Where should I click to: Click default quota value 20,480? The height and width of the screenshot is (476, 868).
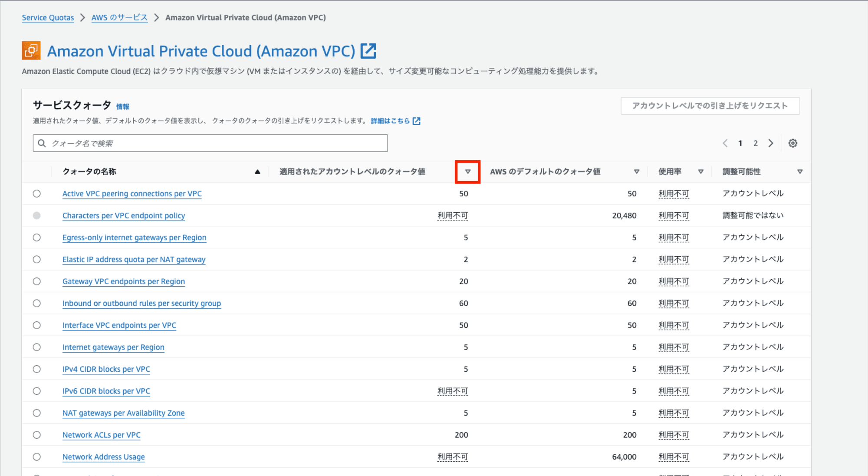pyautogui.click(x=624, y=215)
